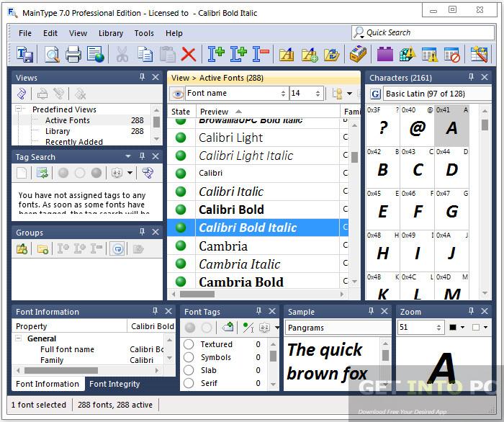Viewport: 504px width, 422px height.
Task: Select the Cambria font row
Action: pos(258,246)
